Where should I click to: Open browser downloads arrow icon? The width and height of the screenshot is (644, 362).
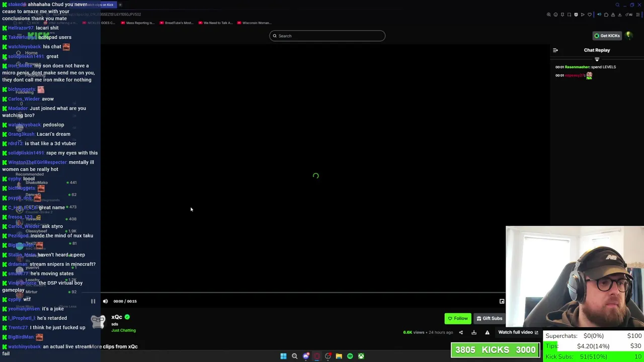[x=620, y=15]
